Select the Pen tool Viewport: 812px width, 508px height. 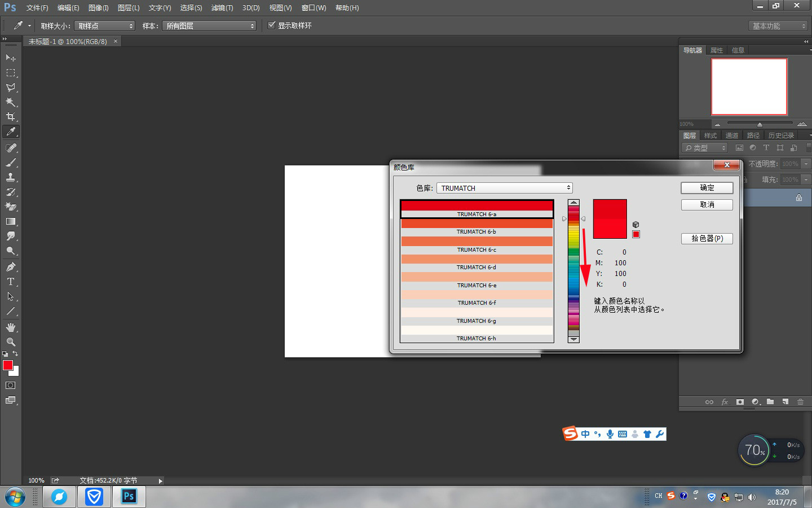click(x=11, y=266)
